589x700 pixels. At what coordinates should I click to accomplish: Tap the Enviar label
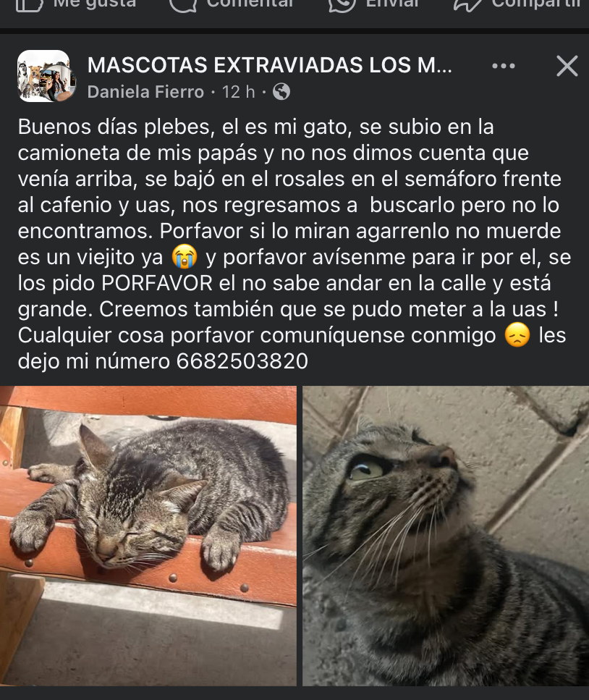[x=392, y=4]
